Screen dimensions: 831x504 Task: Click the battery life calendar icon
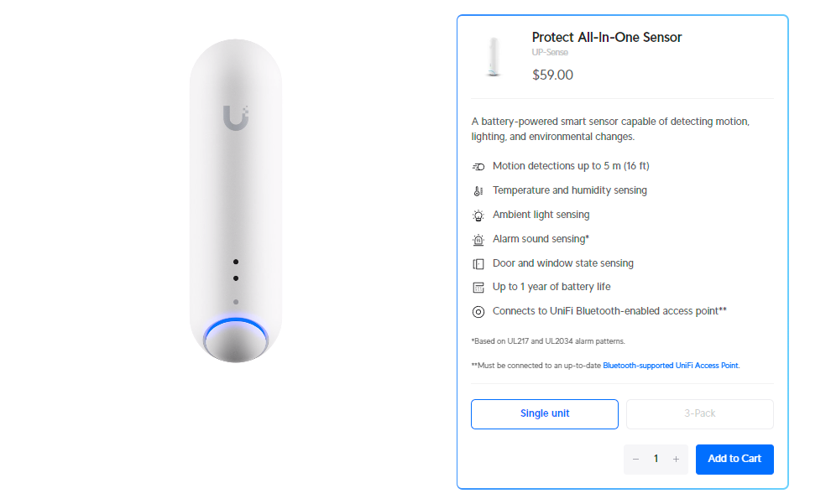[478, 288]
